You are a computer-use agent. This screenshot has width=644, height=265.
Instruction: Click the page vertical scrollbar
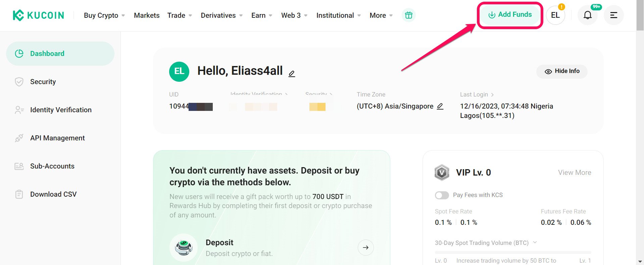[x=640, y=15]
